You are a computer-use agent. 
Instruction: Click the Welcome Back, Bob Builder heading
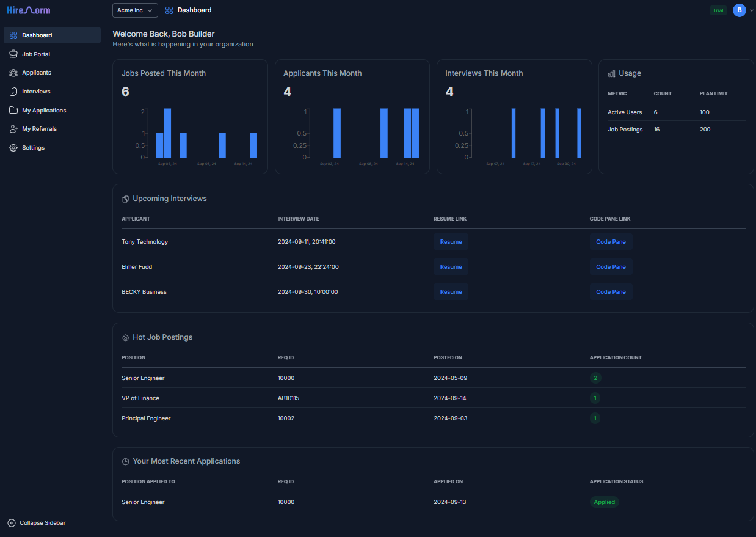(x=164, y=34)
